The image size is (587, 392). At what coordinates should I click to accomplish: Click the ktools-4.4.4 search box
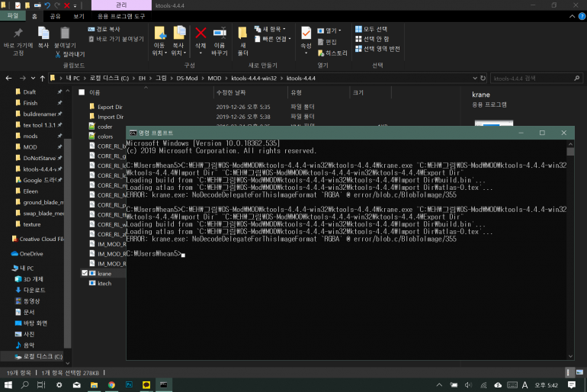click(530, 78)
